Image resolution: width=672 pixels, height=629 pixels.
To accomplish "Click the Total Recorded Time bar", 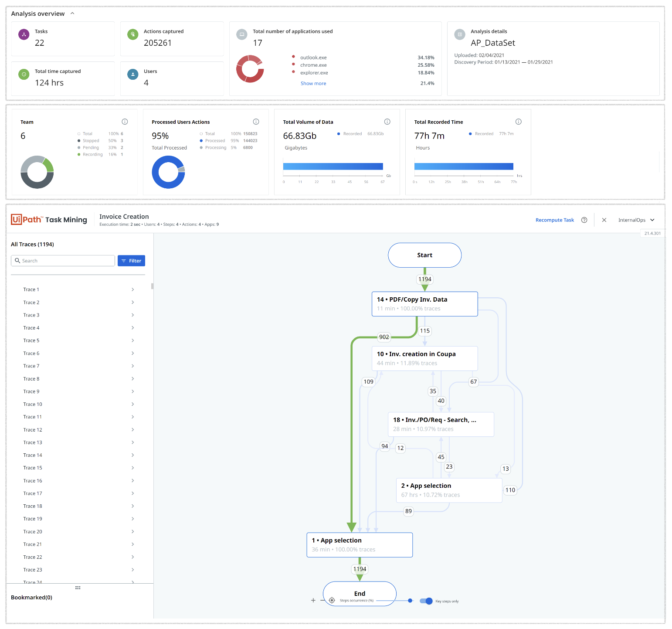I will coord(464,167).
